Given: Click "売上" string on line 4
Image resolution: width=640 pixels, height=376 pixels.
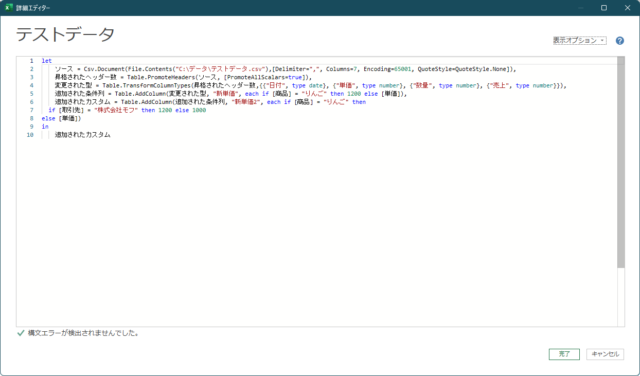Looking at the screenshot, I should coord(499,85).
